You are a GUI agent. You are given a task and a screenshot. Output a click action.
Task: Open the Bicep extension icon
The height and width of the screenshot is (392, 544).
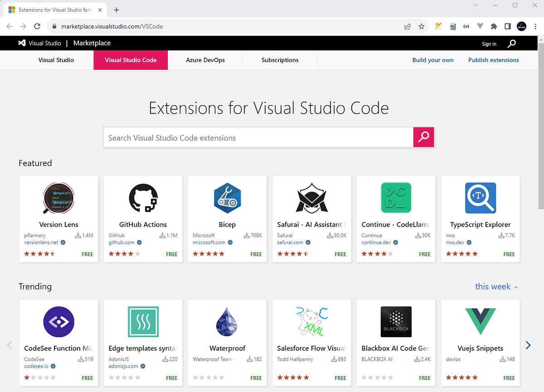pos(227,198)
